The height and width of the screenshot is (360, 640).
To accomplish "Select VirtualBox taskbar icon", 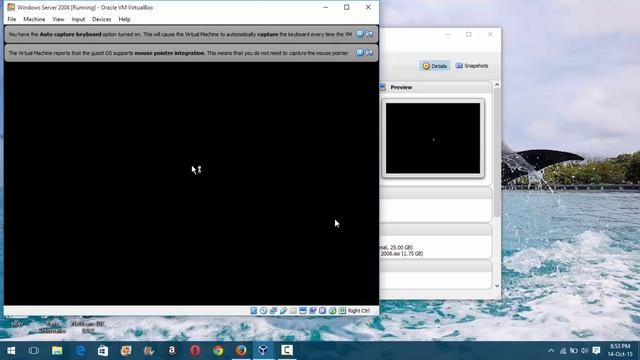I will (x=264, y=350).
